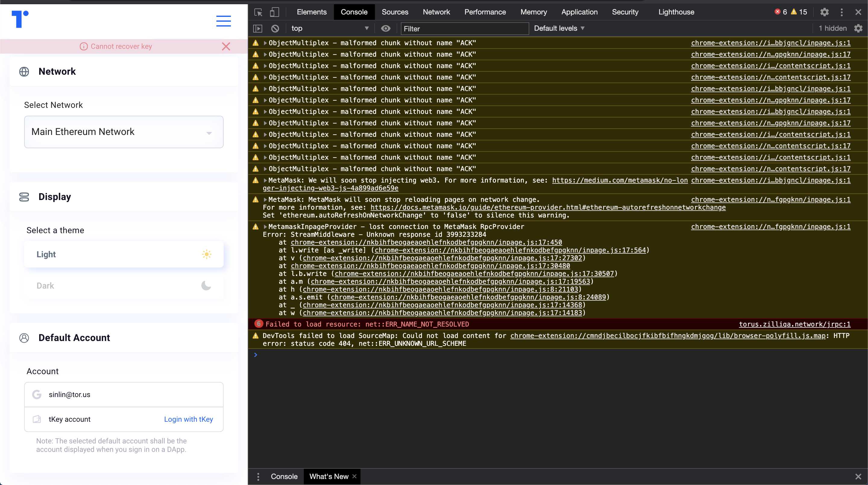
Task: Open DevTools main settings gear
Action: point(824,12)
